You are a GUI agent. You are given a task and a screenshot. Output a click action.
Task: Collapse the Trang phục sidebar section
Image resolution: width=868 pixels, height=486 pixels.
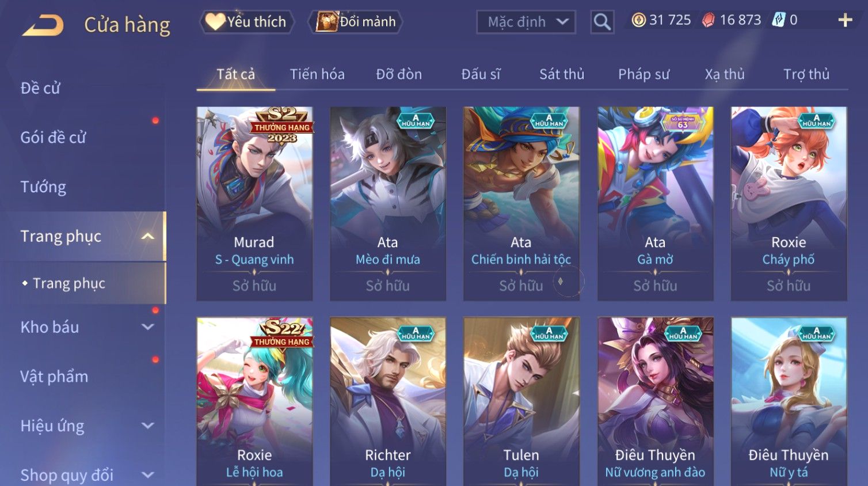point(148,236)
